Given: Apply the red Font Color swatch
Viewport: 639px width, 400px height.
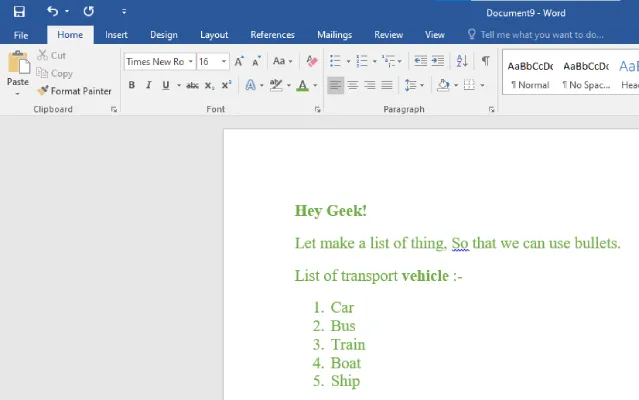Looking at the screenshot, I should pos(302,85).
